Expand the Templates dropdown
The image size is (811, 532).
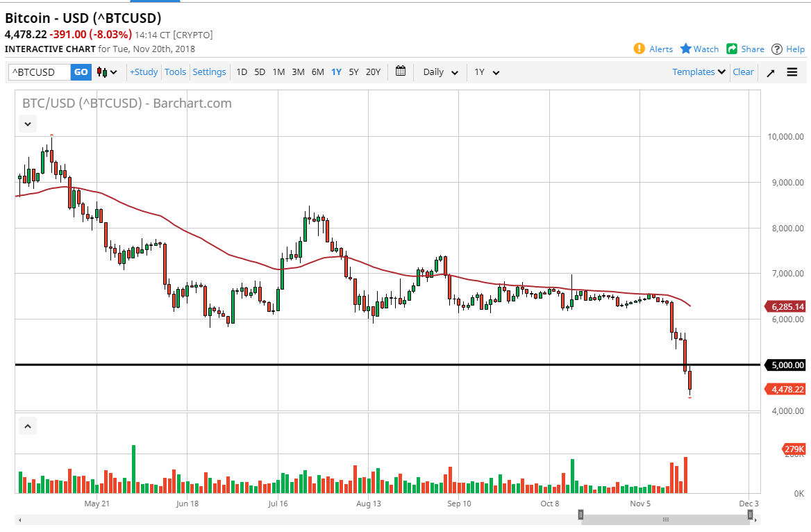coord(697,72)
